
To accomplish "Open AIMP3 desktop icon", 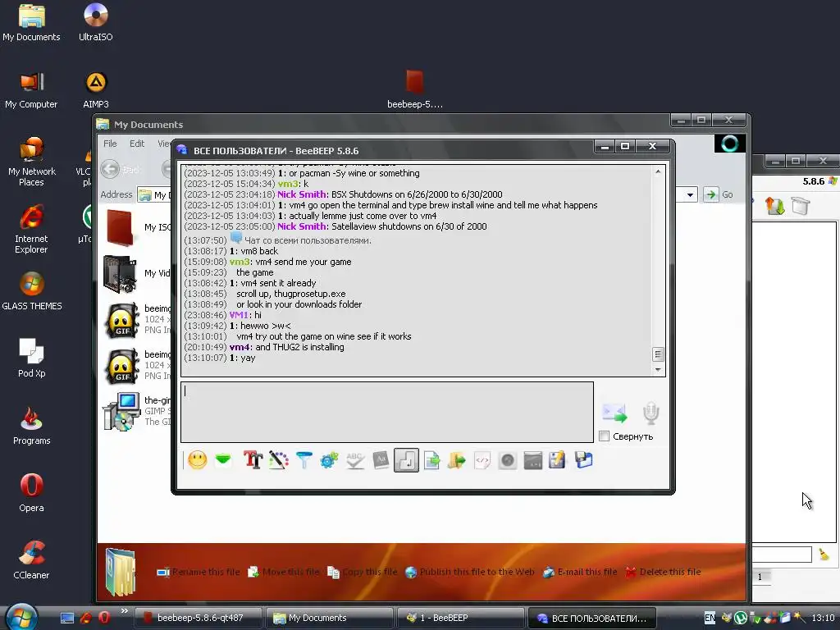I will (95, 90).
